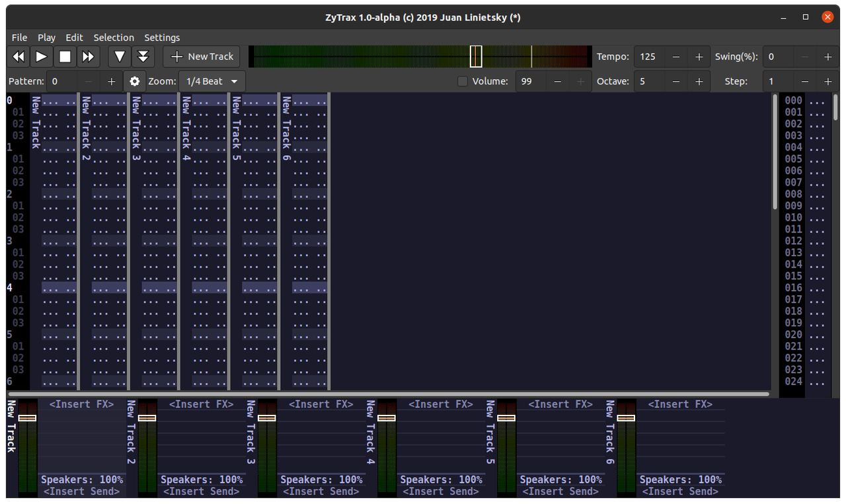846x504 pixels.
Task: Click Insert FX on first New Track
Action: pos(81,404)
